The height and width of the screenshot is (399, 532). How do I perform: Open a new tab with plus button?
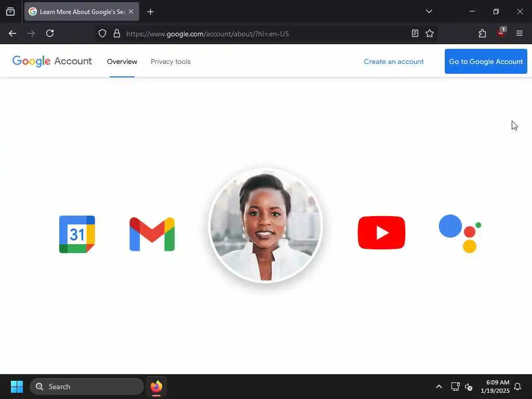click(x=151, y=12)
